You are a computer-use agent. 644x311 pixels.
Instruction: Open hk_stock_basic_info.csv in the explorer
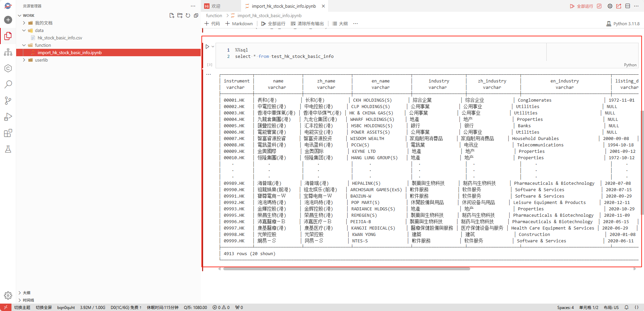pos(60,38)
